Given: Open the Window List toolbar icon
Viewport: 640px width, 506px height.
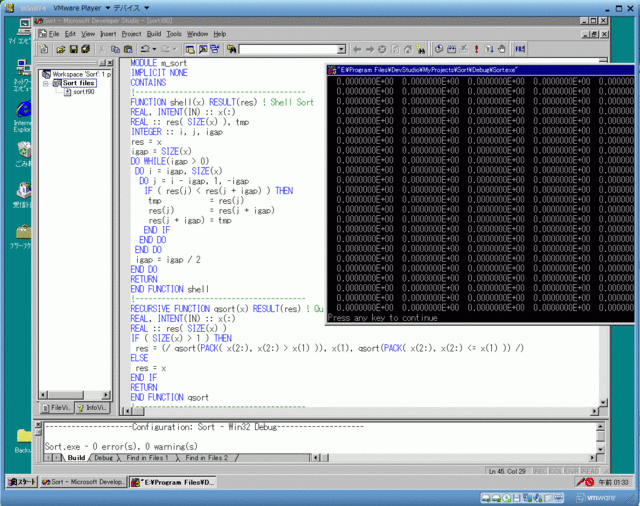Looking at the screenshot, I should pyautogui.click(x=215, y=49).
